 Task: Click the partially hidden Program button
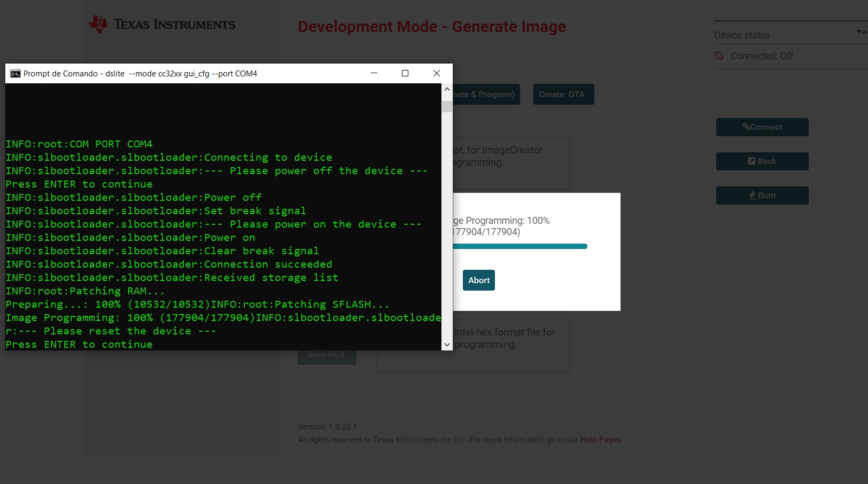coord(486,95)
